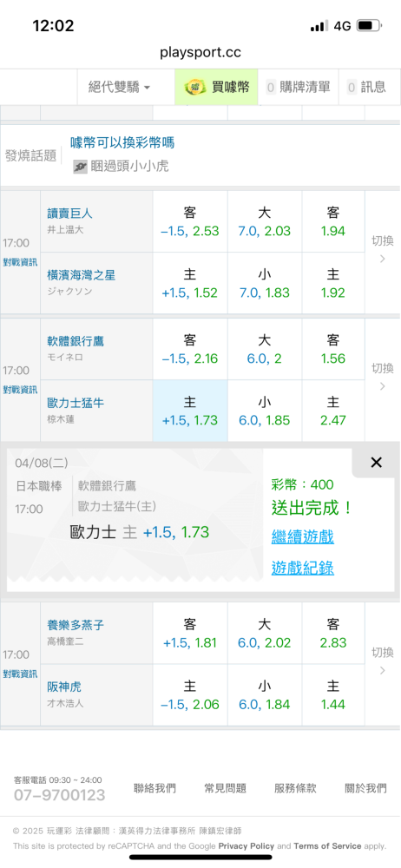Select 大 7.0, 2.03 over option
The image size is (401, 868).
265,221
